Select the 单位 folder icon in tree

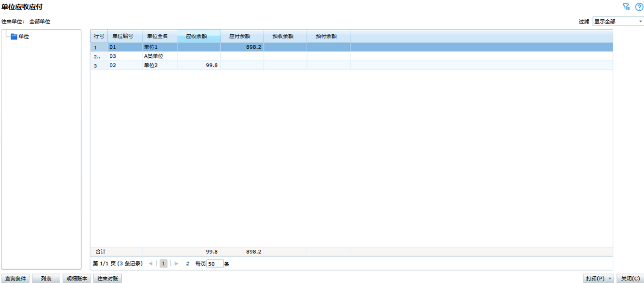14,37
